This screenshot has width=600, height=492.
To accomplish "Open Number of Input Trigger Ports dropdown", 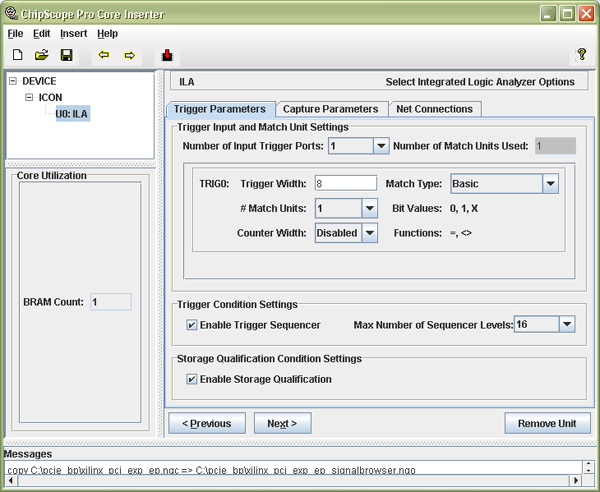I will [x=380, y=146].
